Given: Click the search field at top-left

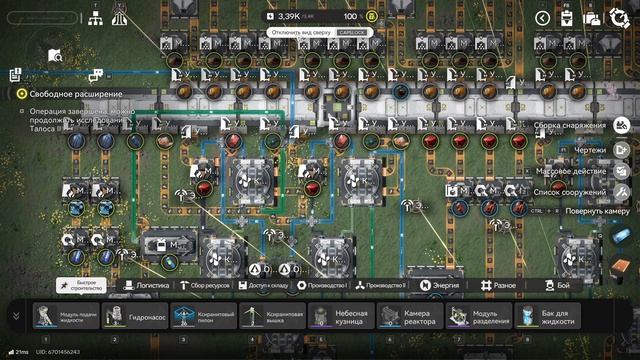Looking at the screenshot, I should coord(42,18).
